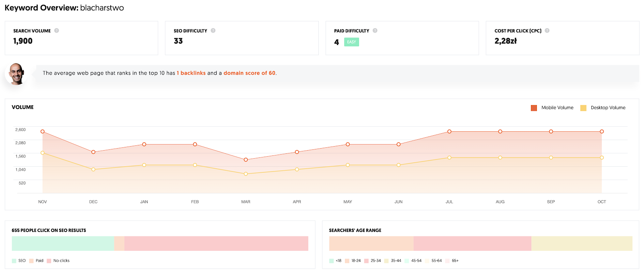The image size is (644, 275).
Task: Click the 45-54 age legend swatch
Action: click(407, 261)
